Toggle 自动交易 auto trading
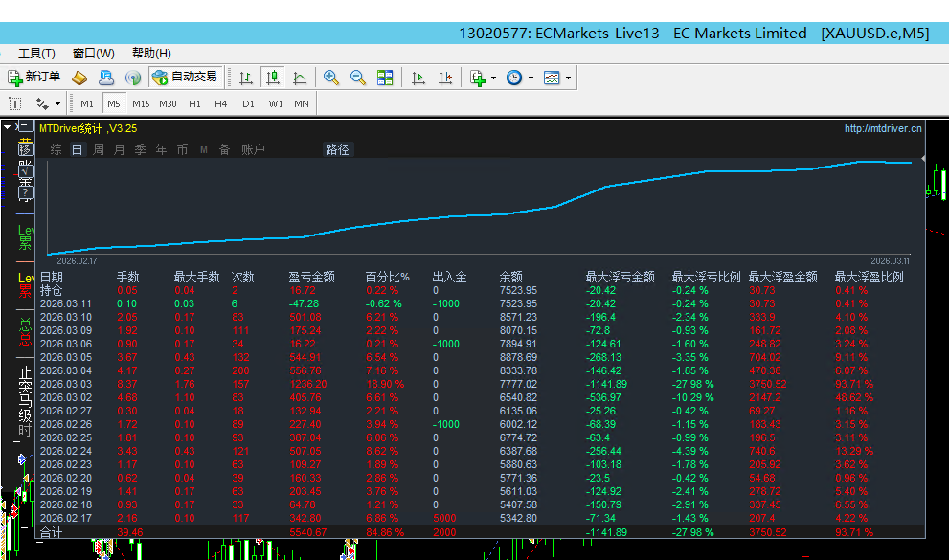The height and width of the screenshot is (560, 949). click(x=185, y=78)
